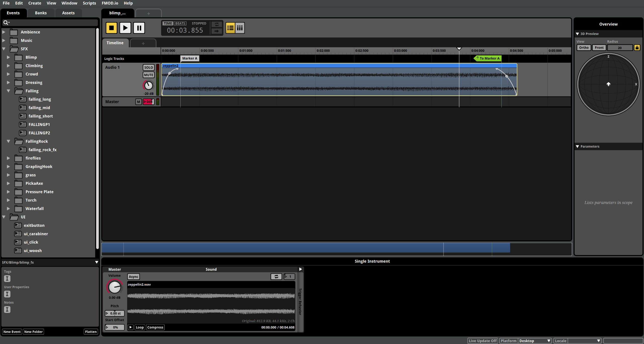This screenshot has height=344, width=644.
Task: Open the events search magnifier
Action: pyautogui.click(x=7, y=22)
